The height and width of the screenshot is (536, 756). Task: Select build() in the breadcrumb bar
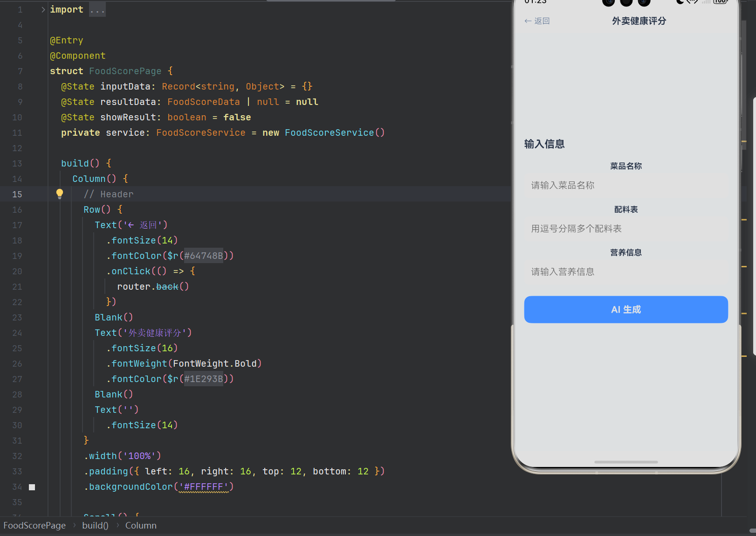coord(95,525)
